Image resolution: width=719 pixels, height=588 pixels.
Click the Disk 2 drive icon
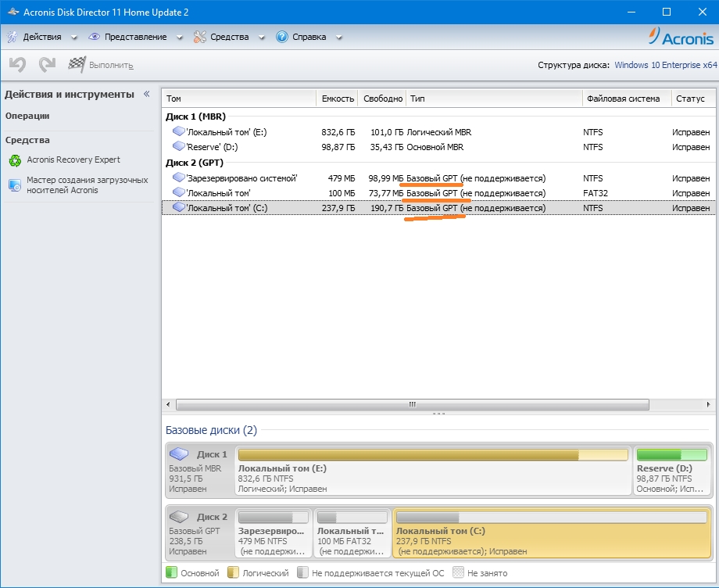[x=180, y=517]
